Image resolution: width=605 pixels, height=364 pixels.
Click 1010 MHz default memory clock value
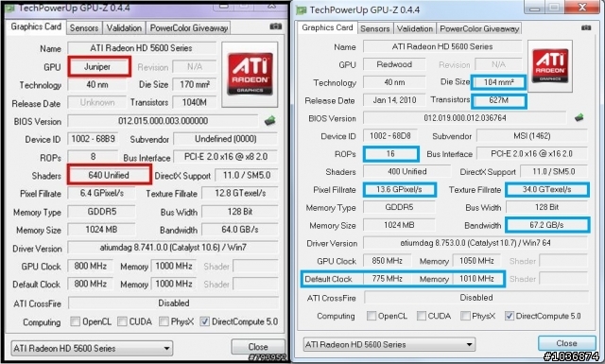(x=477, y=278)
